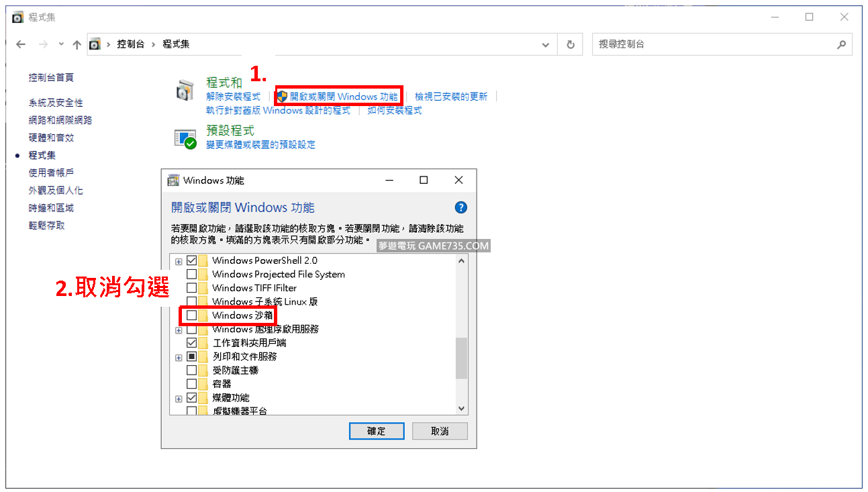868x492 pixels.
Task: Toggle 列印和文件服務 checkbox
Action: [x=192, y=356]
